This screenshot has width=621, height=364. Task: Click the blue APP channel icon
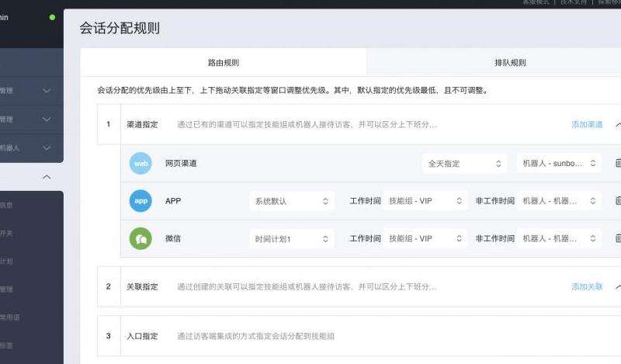click(141, 201)
